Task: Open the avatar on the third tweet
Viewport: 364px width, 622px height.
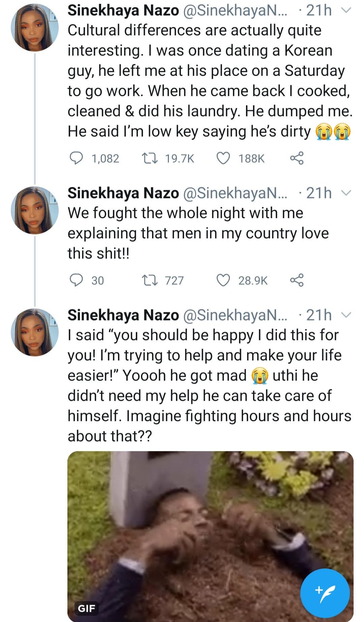Action: pos(35,332)
